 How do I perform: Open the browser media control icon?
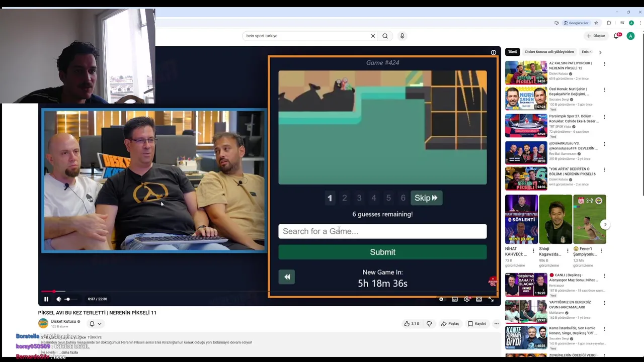pos(622,23)
